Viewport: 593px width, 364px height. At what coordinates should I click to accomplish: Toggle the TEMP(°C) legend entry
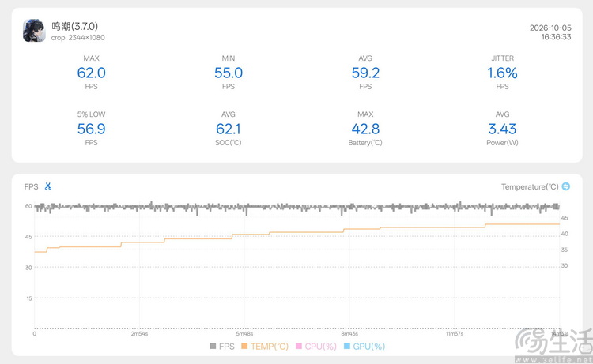pos(265,347)
